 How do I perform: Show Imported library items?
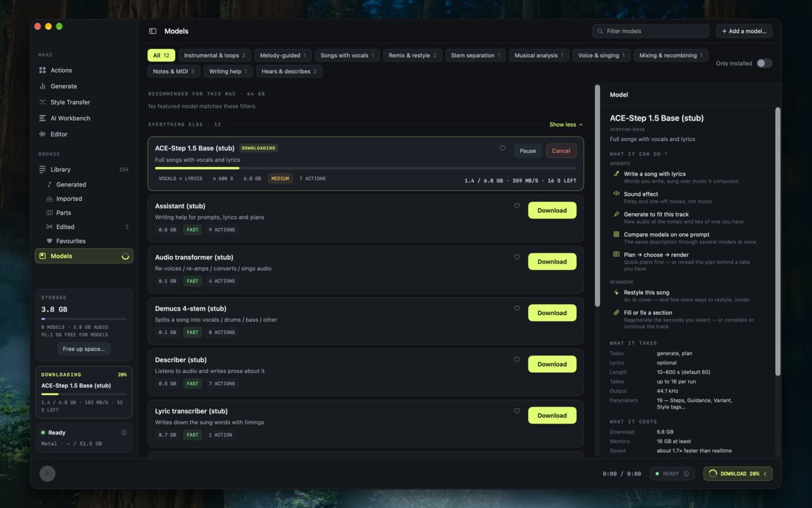tap(84, 199)
